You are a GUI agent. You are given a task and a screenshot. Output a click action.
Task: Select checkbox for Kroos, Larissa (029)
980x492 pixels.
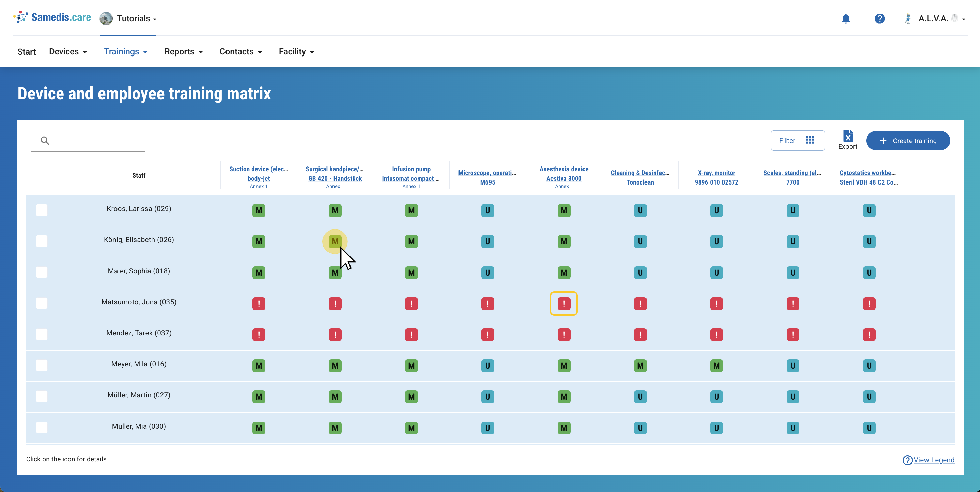pos(42,210)
